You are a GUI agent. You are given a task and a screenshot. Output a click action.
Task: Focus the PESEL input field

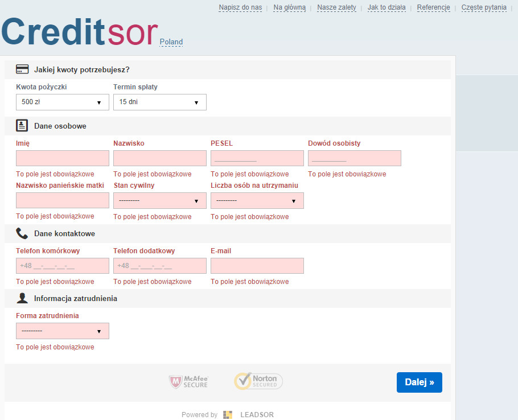257,158
